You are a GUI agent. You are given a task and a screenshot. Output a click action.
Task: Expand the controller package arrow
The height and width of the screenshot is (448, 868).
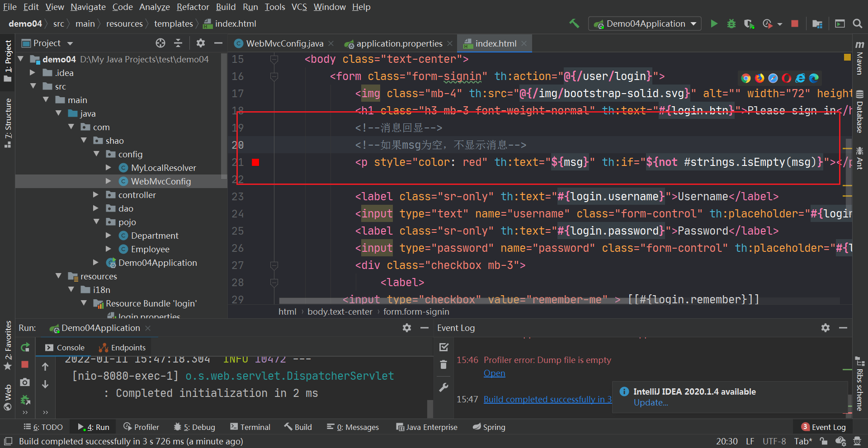click(95, 194)
